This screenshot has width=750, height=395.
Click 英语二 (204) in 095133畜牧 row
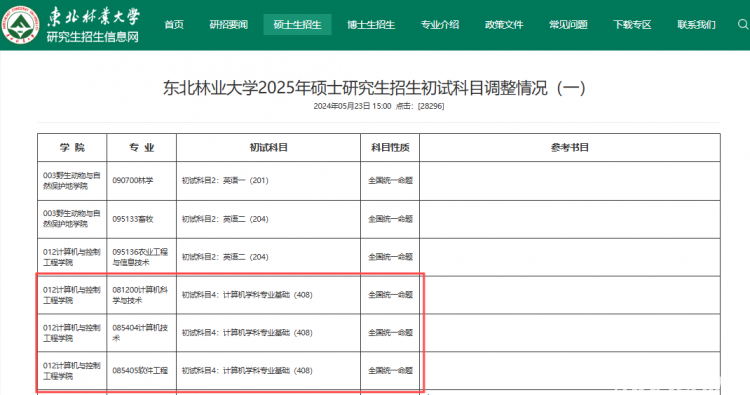click(x=246, y=219)
